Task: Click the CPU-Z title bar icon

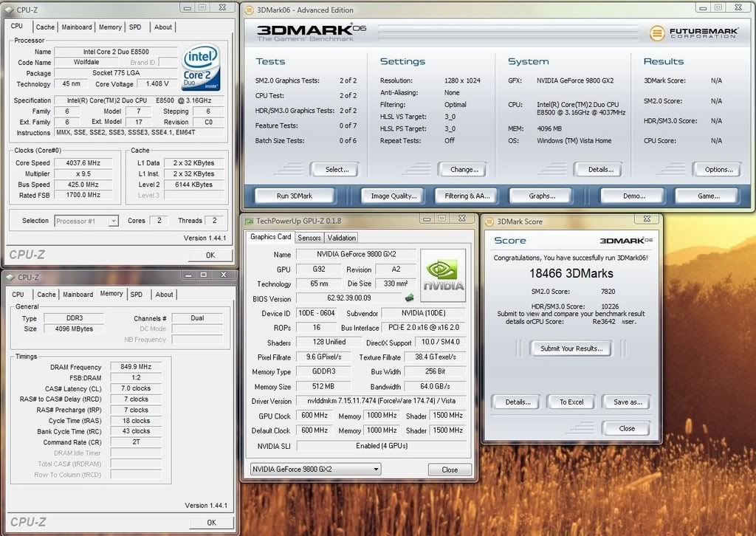Action: [x=7, y=9]
